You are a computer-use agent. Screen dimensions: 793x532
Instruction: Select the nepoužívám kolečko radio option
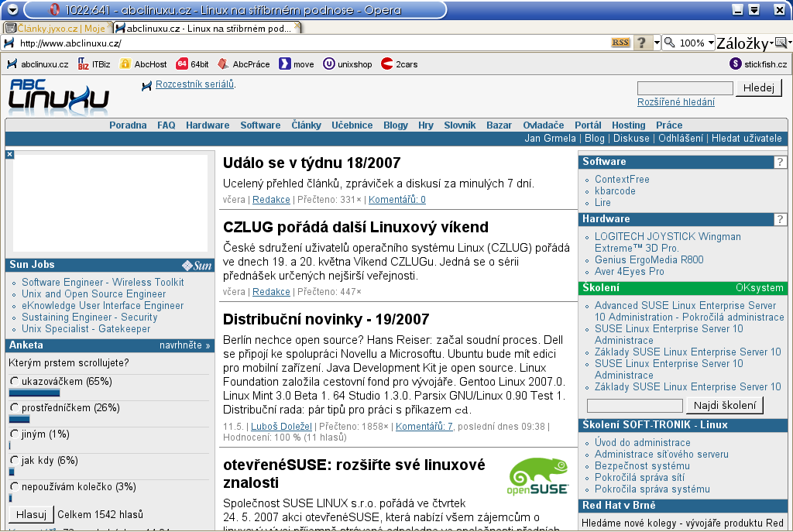14,486
